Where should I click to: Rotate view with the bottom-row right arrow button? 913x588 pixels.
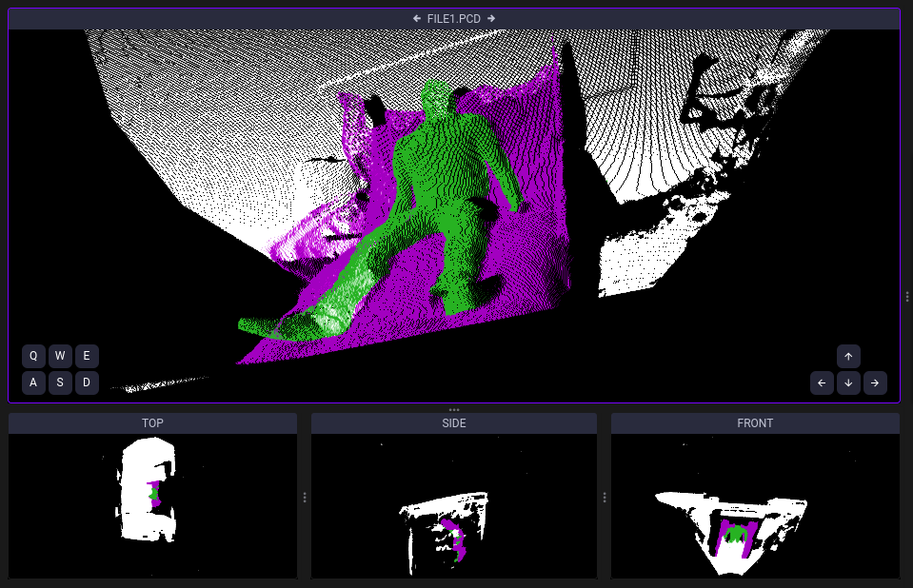click(875, 383)
